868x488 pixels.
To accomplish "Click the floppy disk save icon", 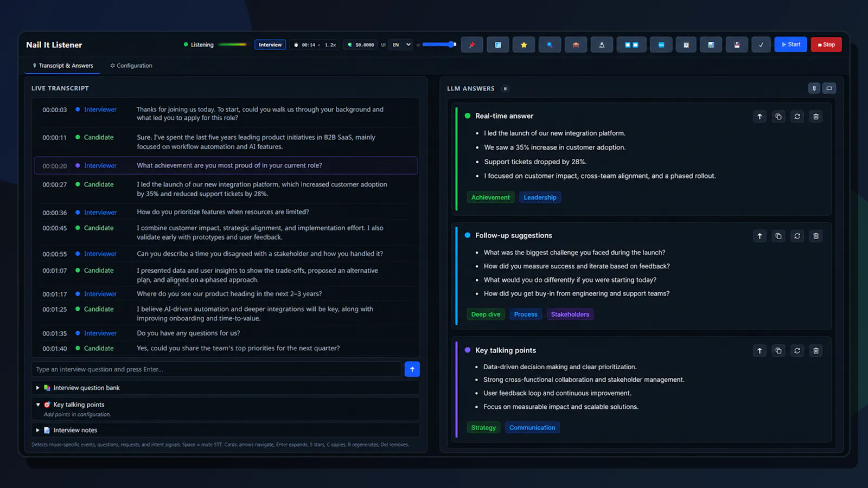I will click(x=737, y=44).
